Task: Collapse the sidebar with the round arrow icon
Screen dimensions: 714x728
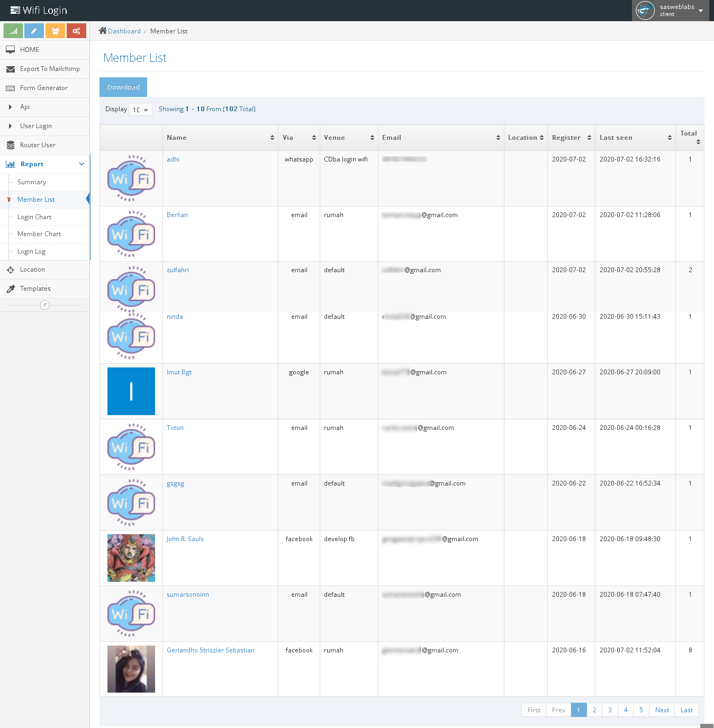Action: click(45, 305)
